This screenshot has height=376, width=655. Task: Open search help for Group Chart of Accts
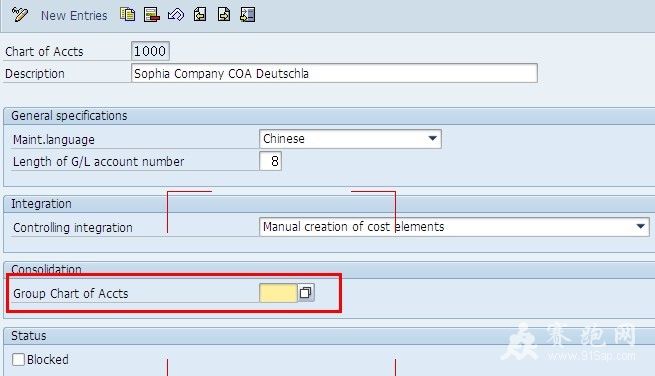[x=306, y=293]
